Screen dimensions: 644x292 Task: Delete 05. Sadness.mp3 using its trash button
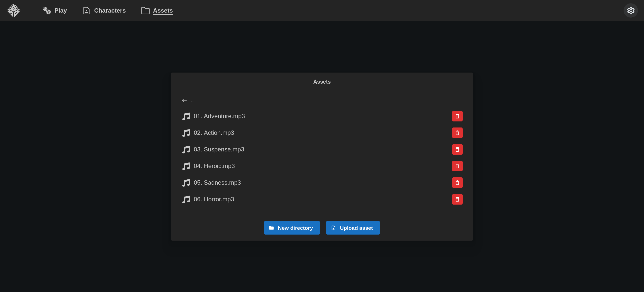(x=457, y=182)
